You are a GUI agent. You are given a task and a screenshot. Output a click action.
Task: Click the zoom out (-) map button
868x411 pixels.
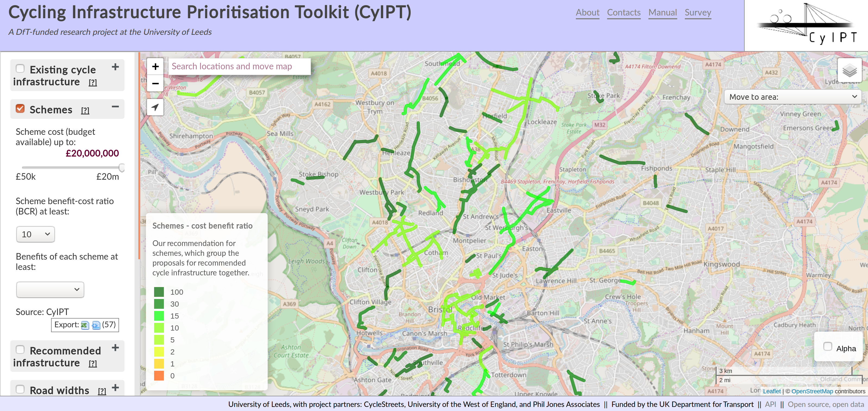155,83
